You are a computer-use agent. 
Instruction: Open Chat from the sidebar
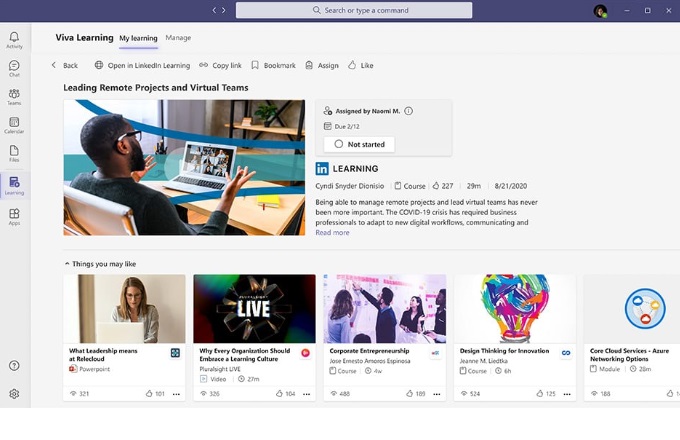[x=14, y=68]
